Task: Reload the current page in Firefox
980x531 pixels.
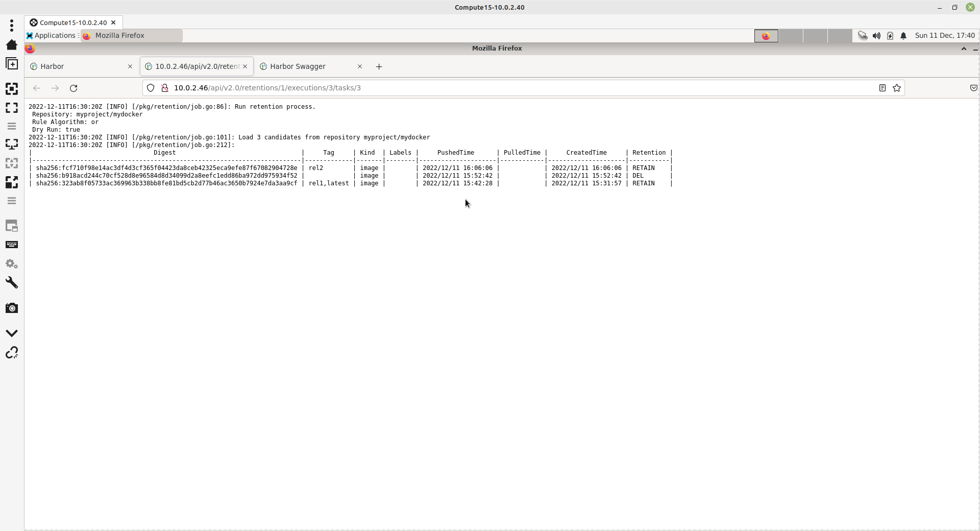Action: [x=73, y=88]
